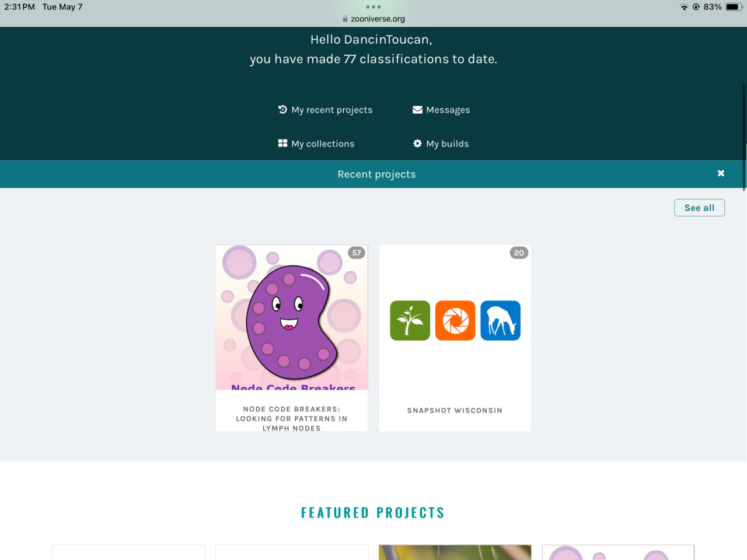The image size is (747, 560).
Task: Click green plant icon on Snapshot Wisconsin
Action: [410, 320]
